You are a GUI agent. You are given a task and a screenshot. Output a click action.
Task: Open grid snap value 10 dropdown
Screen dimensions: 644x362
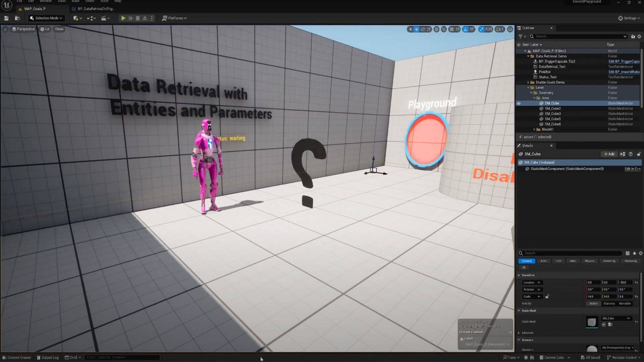click(458, 29)
